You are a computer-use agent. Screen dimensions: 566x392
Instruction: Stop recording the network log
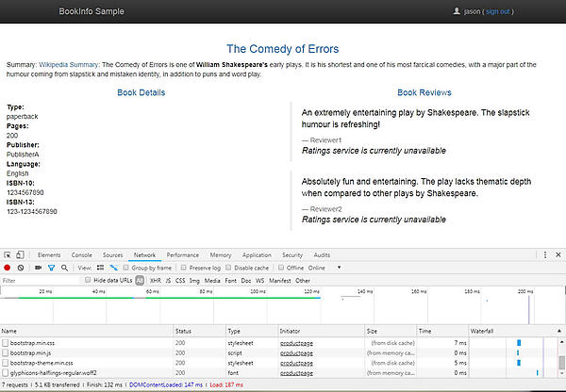tap(8, 268)
